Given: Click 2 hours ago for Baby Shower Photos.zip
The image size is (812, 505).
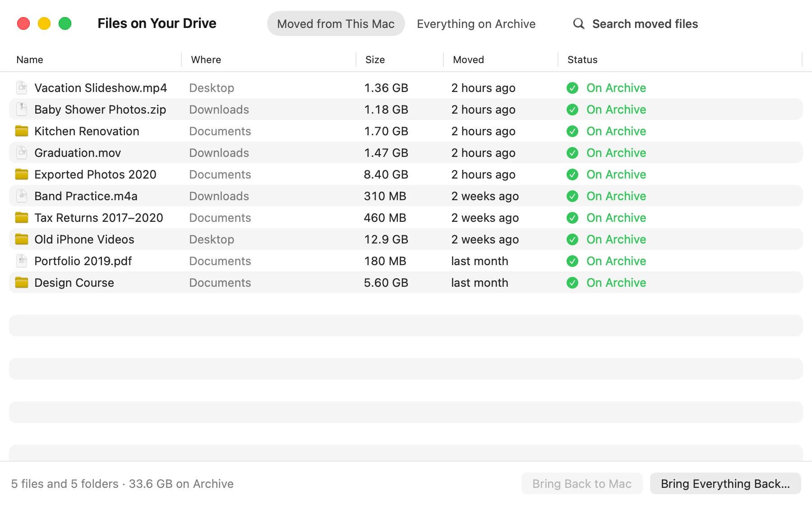Looking at the screenshot, I should [483, 110].
